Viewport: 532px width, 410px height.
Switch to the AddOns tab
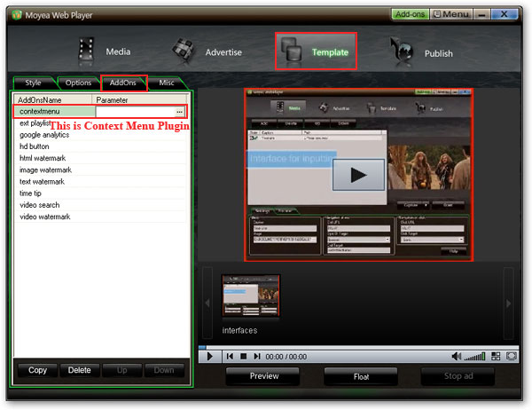(123, 83)
